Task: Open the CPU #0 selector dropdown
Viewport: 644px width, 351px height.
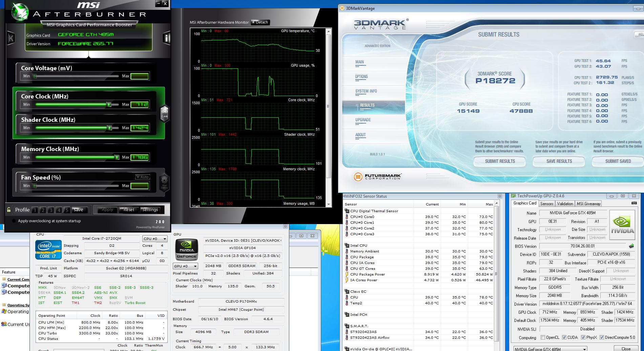Action: [155, 239]
